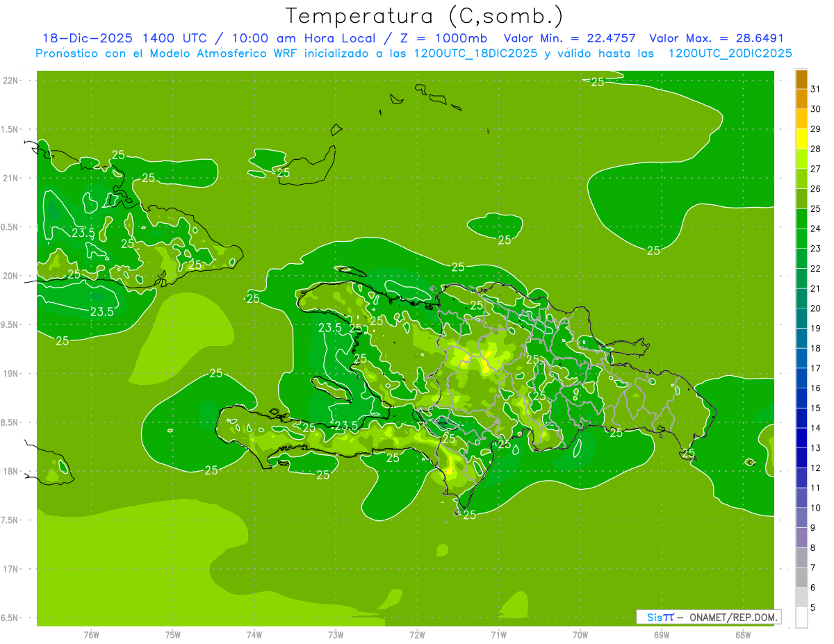
Task: Click the teal swatch between legend 19 and 20
Action: [801, 318]
